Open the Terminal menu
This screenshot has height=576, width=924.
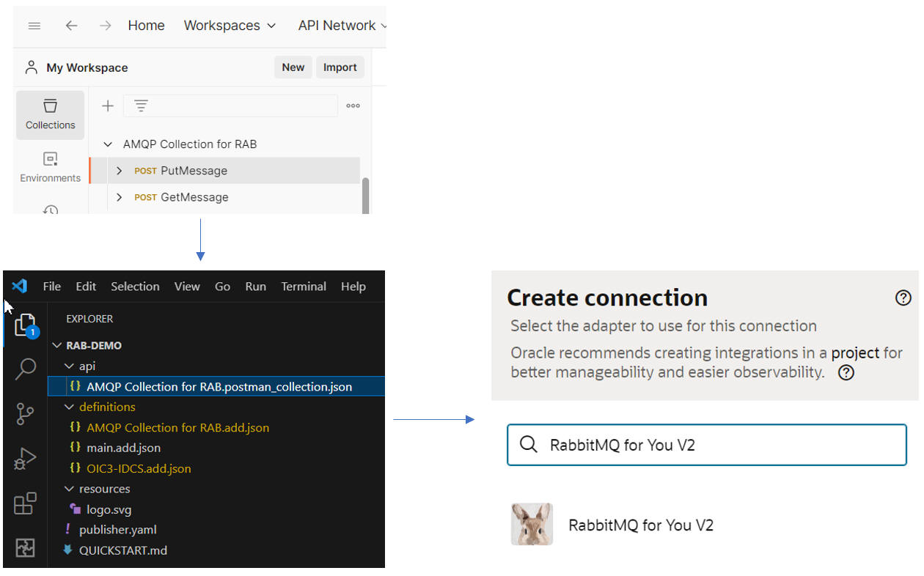(x=304, y=287)
